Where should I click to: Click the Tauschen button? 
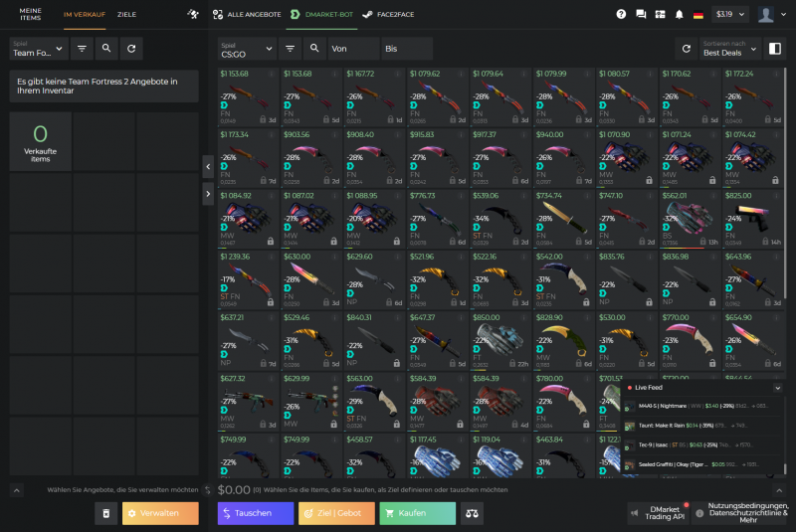(256, 513)
